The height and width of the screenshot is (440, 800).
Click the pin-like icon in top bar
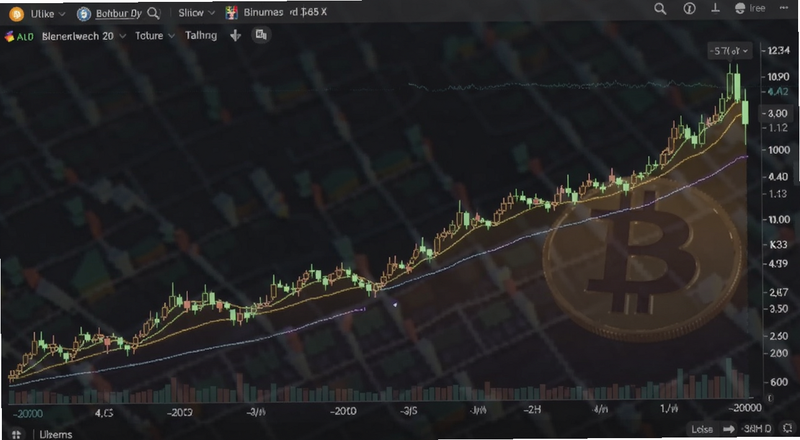click(715, 8)
